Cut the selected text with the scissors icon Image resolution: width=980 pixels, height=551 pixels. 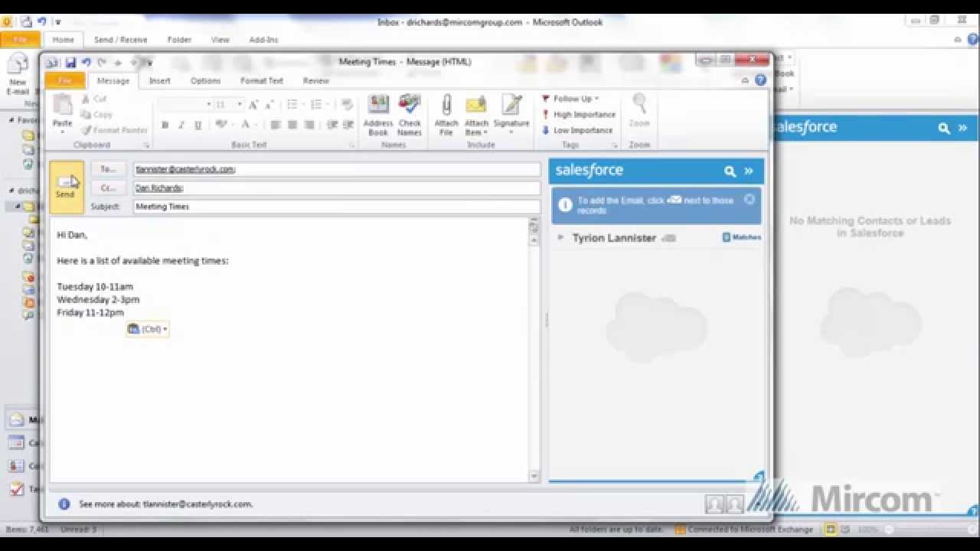coord(87,99)
